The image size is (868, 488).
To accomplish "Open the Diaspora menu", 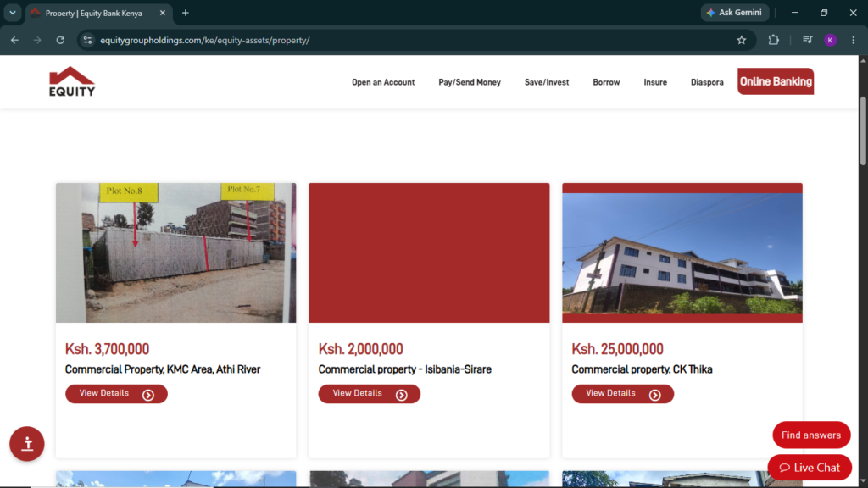I will (707, 82).
